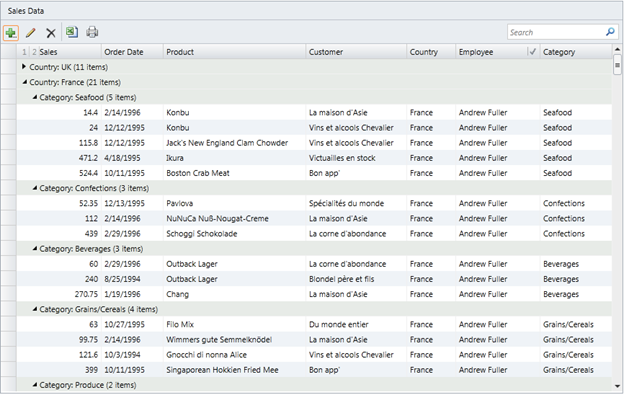Click the 1/19/1996 order date
This screenshot has height=395, width=624.
tap(122, 294)
